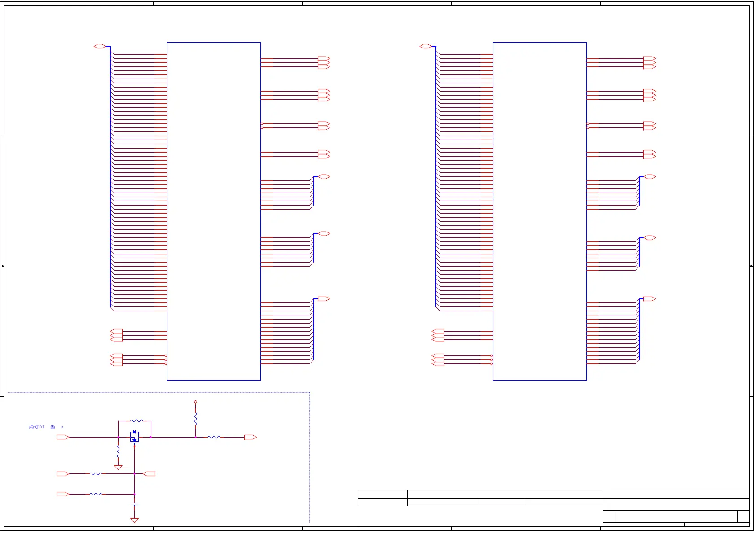Select the pull-up resistor below the power circle

[x=195, y=419]
